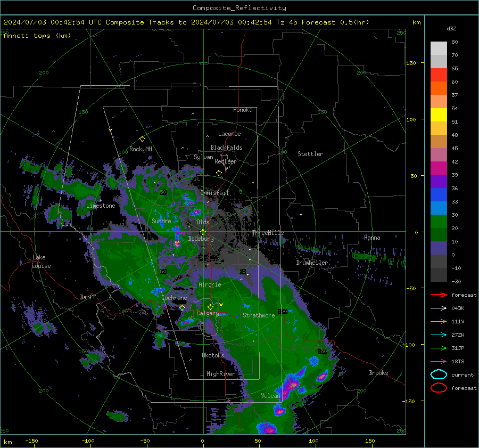Viewport: 479px width, 448px height.
Task: Click the Brooks city label
Action: pos(378,373)
